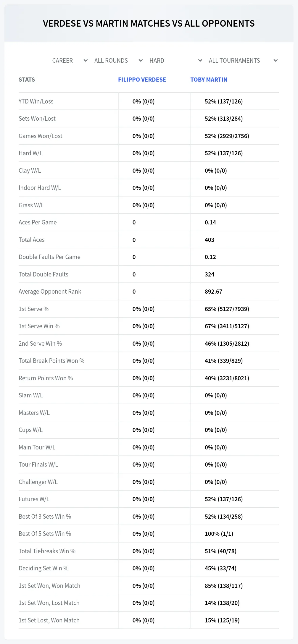Open Filippo Verdese player link

click(x=142, y=80)
